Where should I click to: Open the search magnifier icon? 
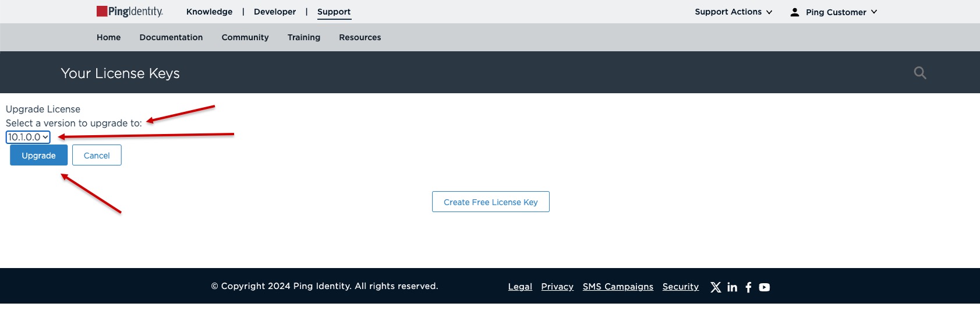pos(919,73)
